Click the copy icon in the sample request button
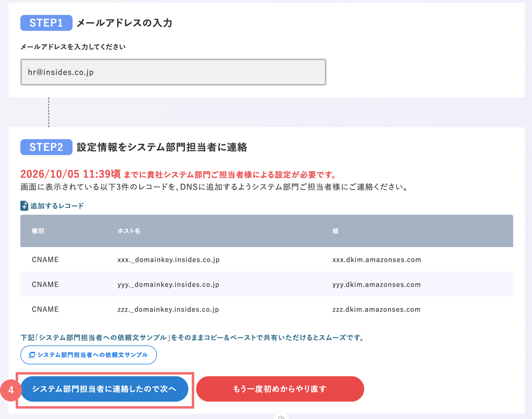This screenshot has width=532, height=419. pos(32,355)
